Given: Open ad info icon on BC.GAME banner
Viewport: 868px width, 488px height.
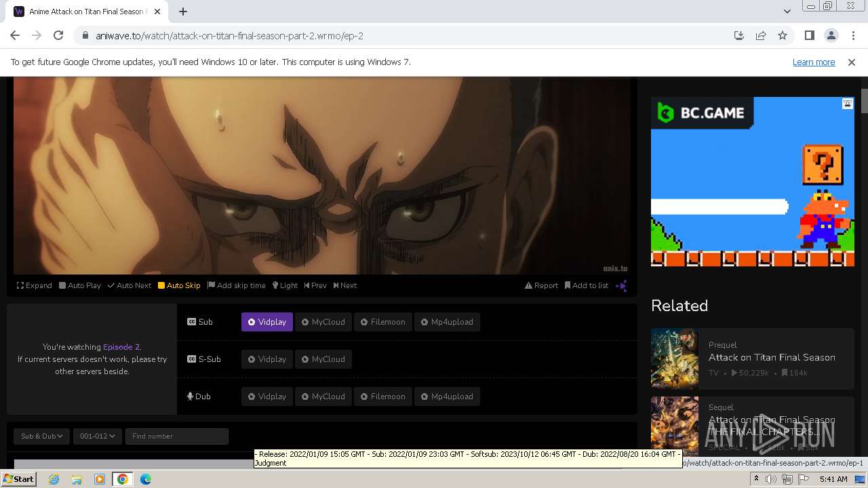Looking at the screenshot, I should (x=848, y=104).
